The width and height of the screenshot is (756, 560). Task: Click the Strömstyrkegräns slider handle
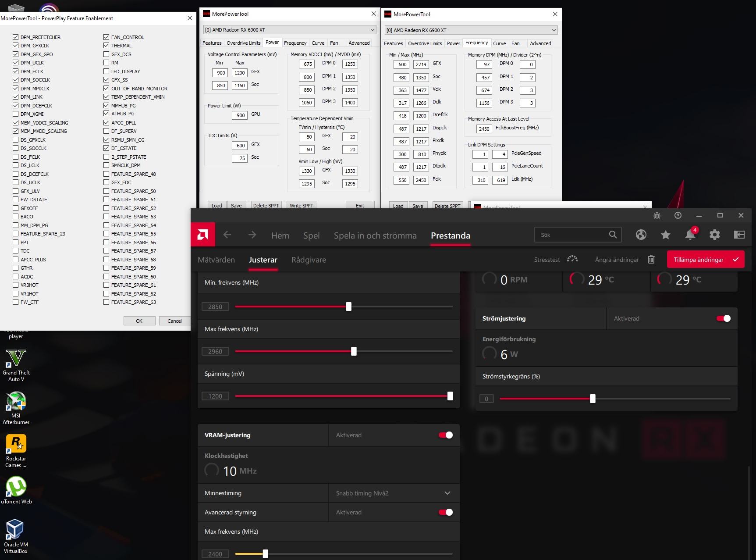tap(593, 399)
